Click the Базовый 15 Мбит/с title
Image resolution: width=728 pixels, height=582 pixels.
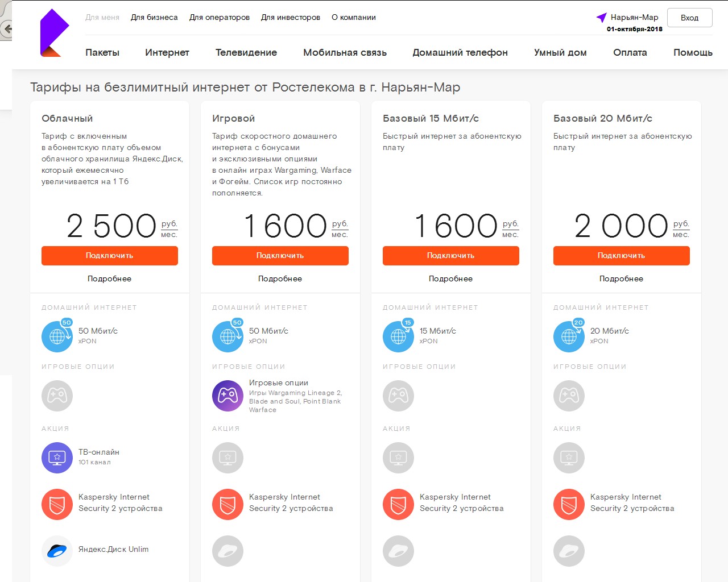pos(431,118)
